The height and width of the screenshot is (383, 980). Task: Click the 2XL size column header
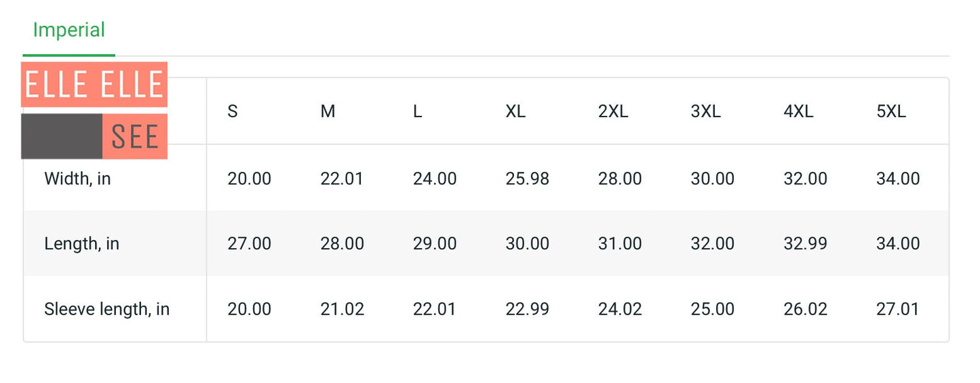(613, 112)
